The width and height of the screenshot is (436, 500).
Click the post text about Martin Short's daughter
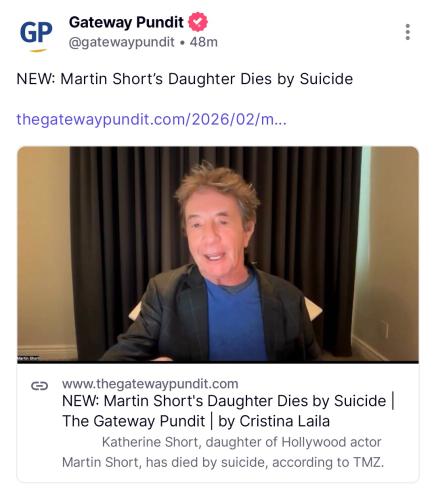point(185,79)
